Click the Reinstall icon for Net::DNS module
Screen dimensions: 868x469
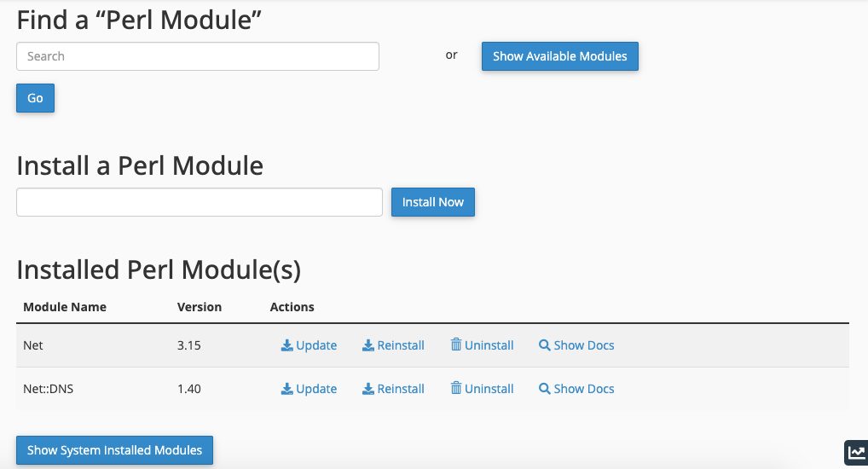(x=368, y=389)
